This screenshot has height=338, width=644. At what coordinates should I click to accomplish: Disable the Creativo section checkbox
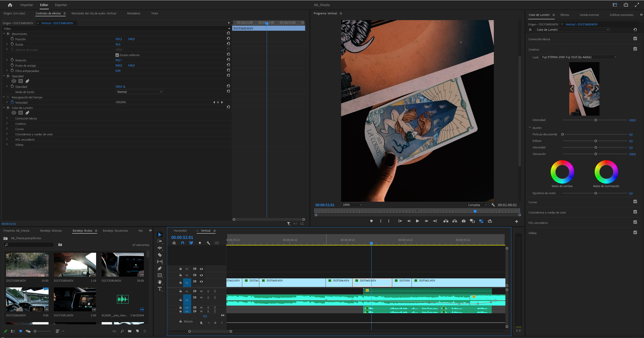(635, 49)
